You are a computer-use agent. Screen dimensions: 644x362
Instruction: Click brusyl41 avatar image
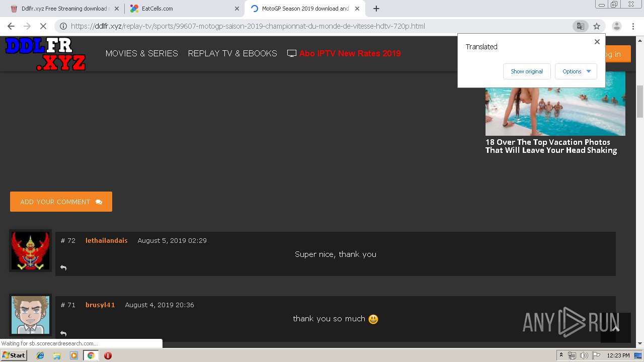pos(30,315)
